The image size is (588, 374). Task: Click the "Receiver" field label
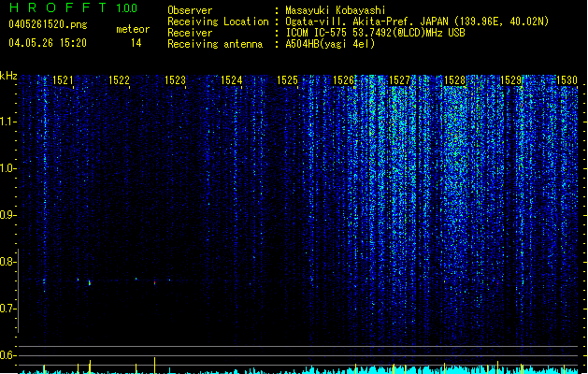coord(190,33)
